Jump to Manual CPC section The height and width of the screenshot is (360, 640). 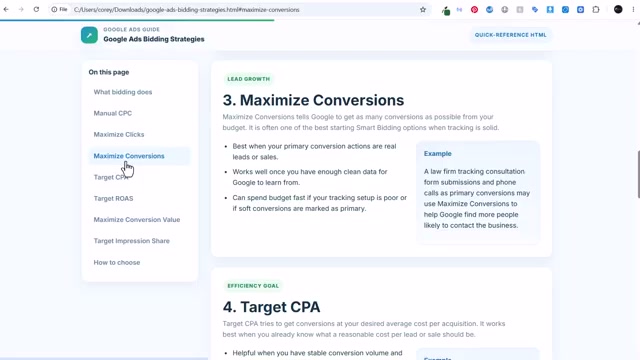(113, 113)
